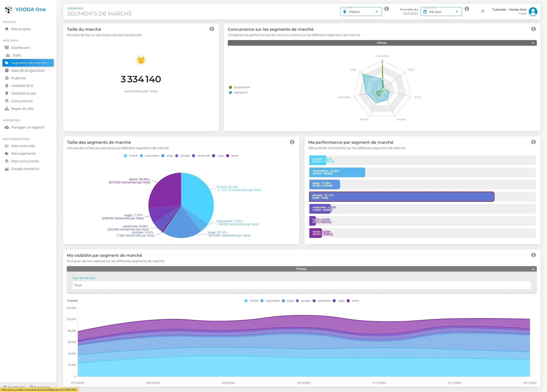
Task: Click the plongée 81,71% performance bar
Action: click(x=401, y=197)
